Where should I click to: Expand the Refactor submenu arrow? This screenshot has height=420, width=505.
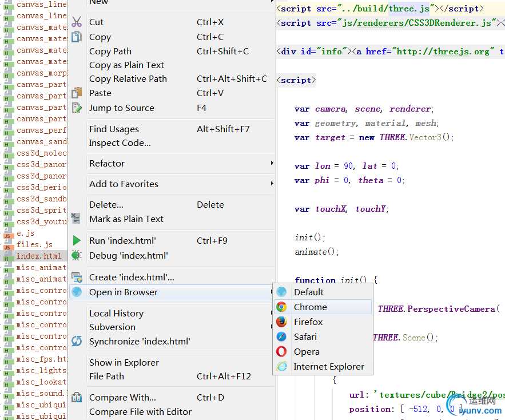click(272, 163)
